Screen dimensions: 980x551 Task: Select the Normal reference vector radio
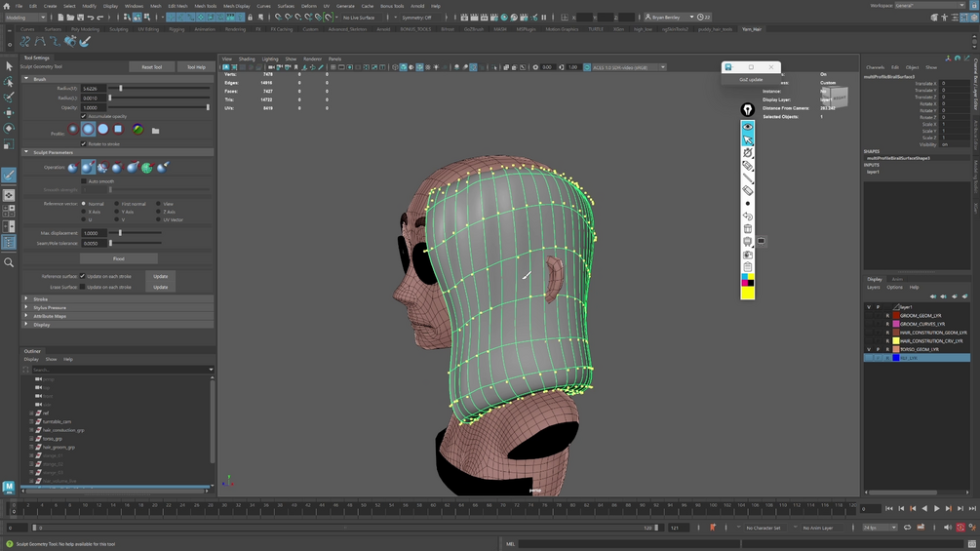pos(84,204)
